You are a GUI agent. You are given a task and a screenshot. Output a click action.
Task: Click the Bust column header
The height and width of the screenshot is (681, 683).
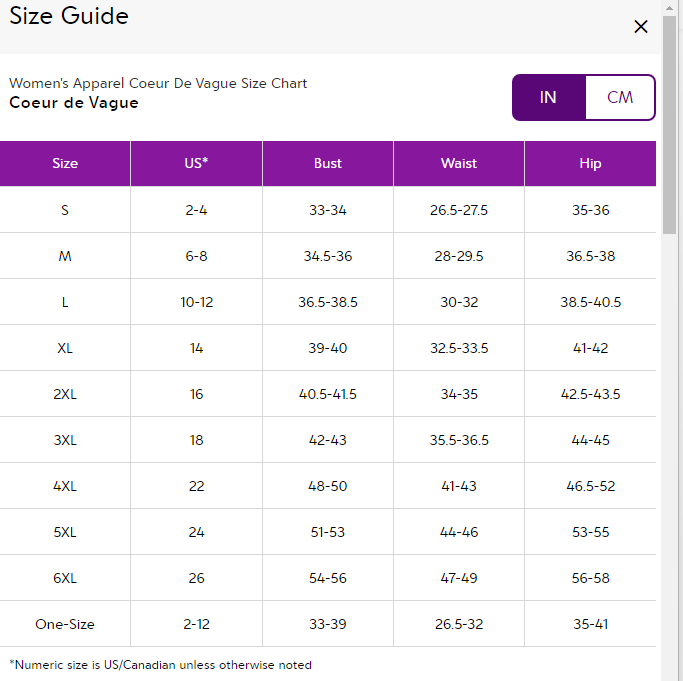pyautogui.click(x=328, y=163)
